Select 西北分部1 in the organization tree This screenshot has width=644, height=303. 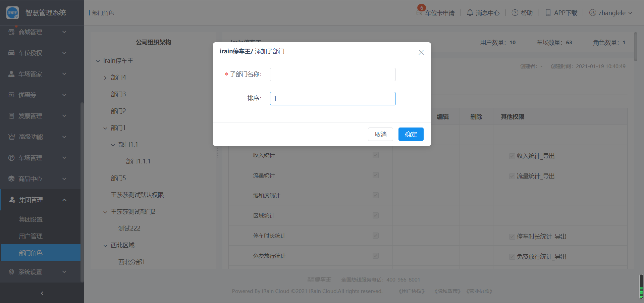[132, 262]
